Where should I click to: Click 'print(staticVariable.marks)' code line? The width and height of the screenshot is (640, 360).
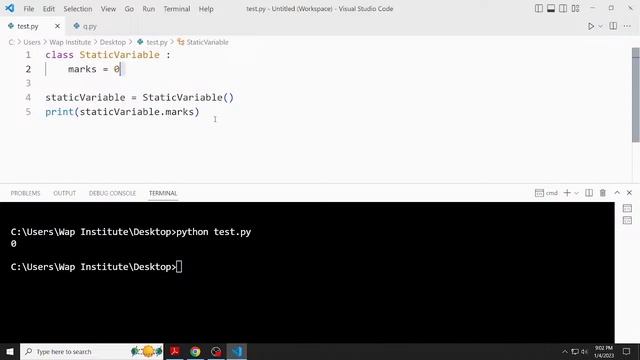point(122,112)
